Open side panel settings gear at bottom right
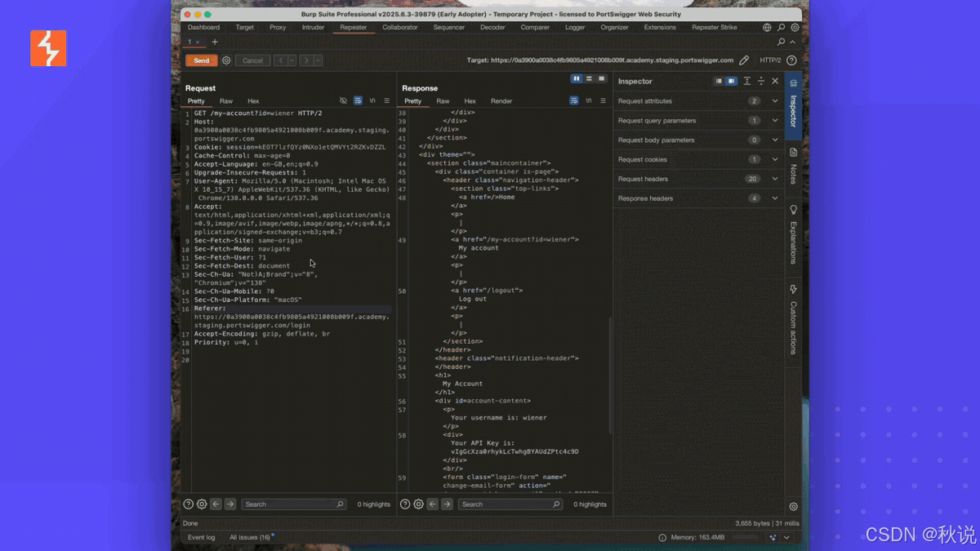The width and height of the screenshot is (980, 551). pos(793,507)
